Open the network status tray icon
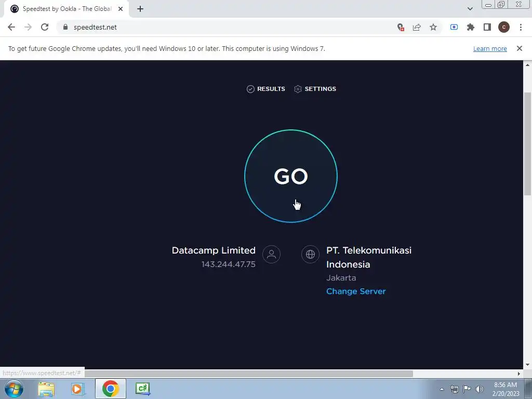Screen dimensions: 532x399 coord(454,389)
